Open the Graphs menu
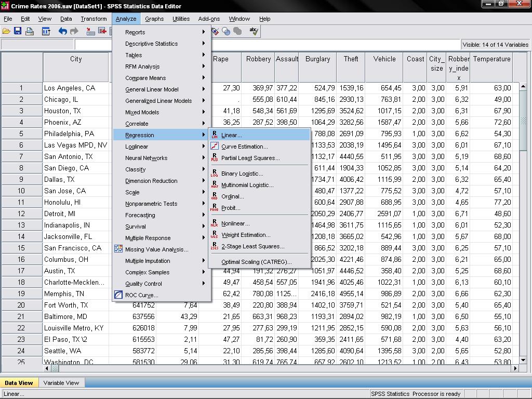The width and height of the screenshot is (532, 399). pyautogui.click(x=154, y=19)
